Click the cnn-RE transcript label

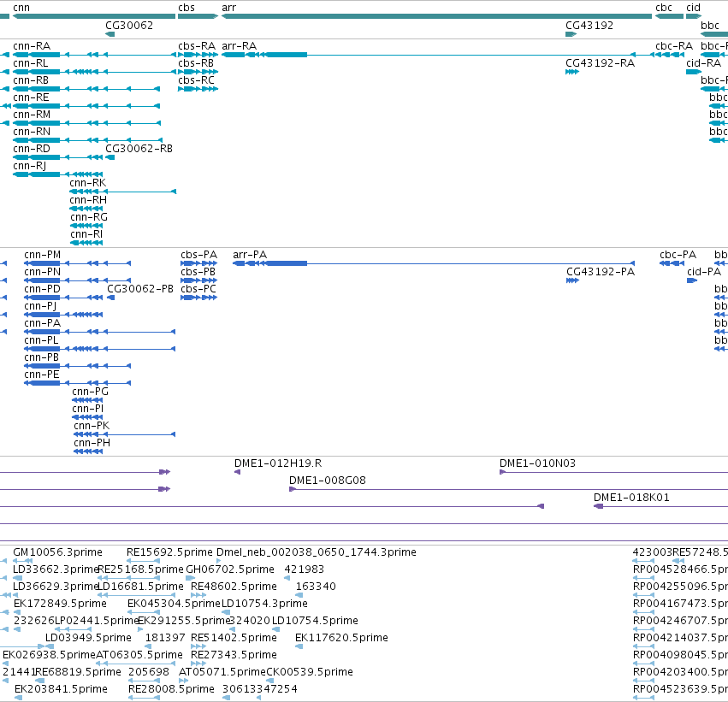(31, 97)
